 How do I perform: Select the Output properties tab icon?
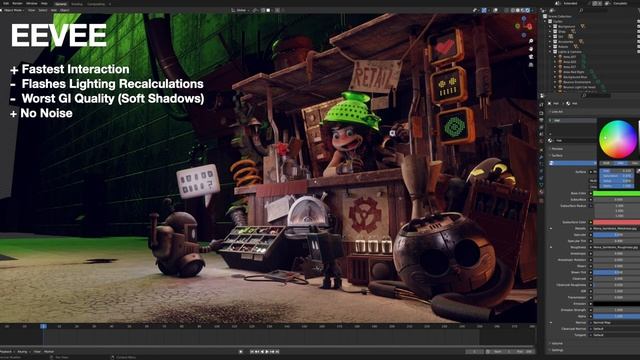tap(542, 120)
